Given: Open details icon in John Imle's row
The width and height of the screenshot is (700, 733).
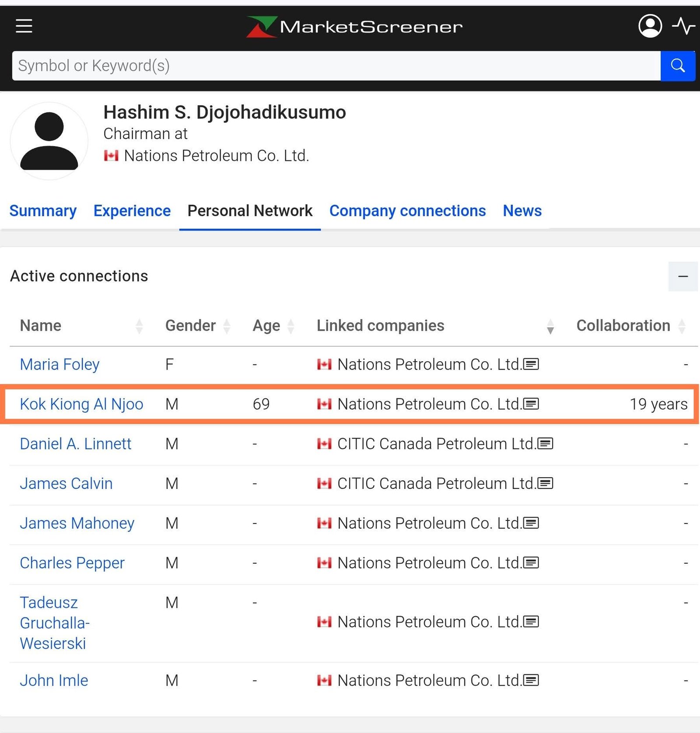Looking at the screenshot, I should tap(531, 680).
